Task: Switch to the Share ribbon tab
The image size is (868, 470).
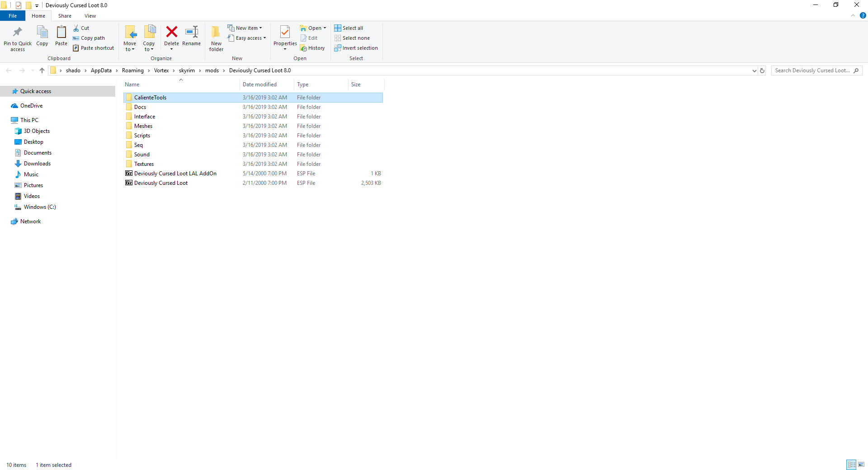Action: (65, 16)
